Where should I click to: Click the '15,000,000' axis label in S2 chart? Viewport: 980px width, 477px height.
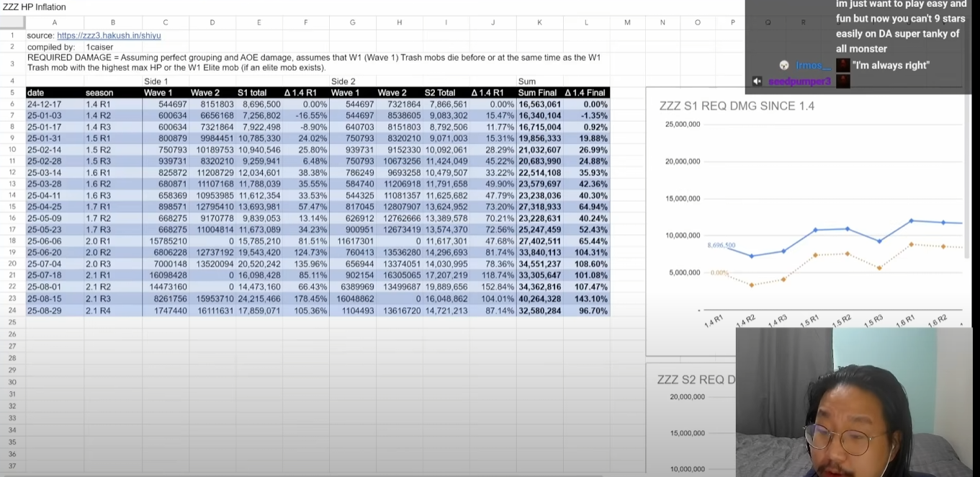coord(687,433)
